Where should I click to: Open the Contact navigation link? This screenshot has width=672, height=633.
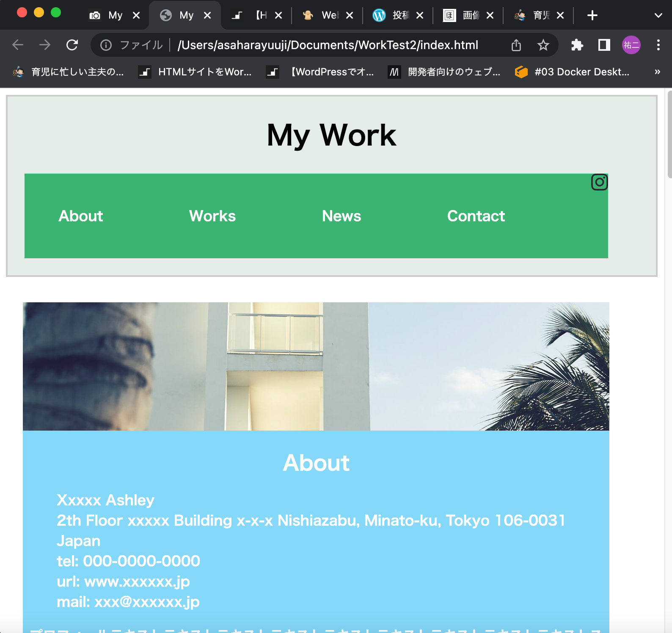[x=476, y=216]
